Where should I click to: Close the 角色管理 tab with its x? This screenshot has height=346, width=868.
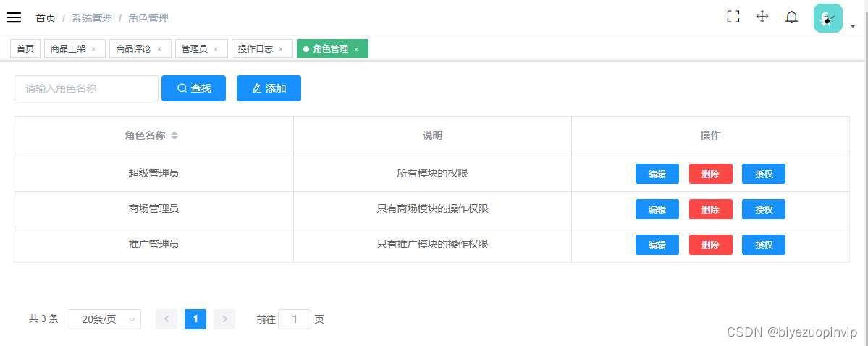point(356,49)
